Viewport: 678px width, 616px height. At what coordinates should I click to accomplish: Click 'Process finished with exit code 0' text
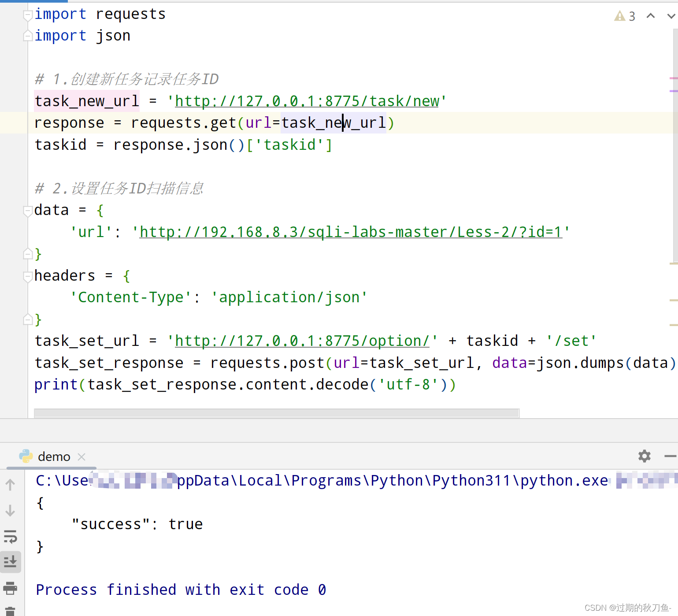(x=181, y=590)
